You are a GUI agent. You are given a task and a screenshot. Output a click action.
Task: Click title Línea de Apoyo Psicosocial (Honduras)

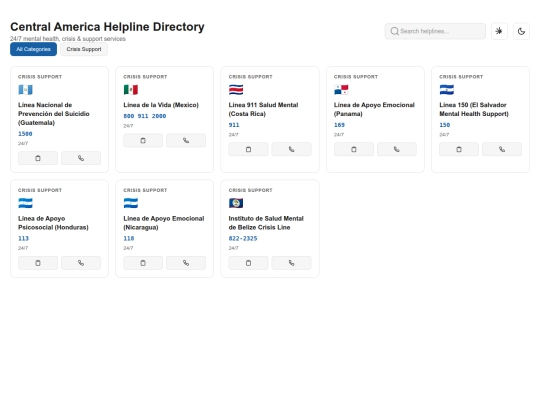(x=53, y=223)
